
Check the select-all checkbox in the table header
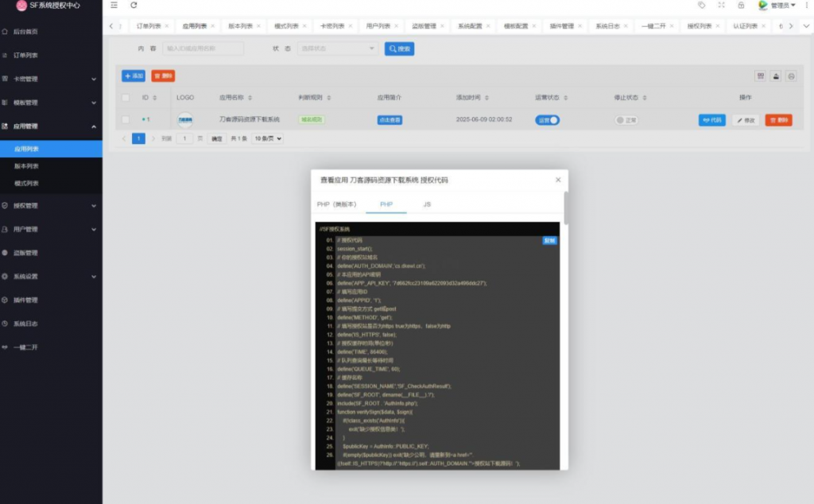pyautogui.click(x=126, y=98)
